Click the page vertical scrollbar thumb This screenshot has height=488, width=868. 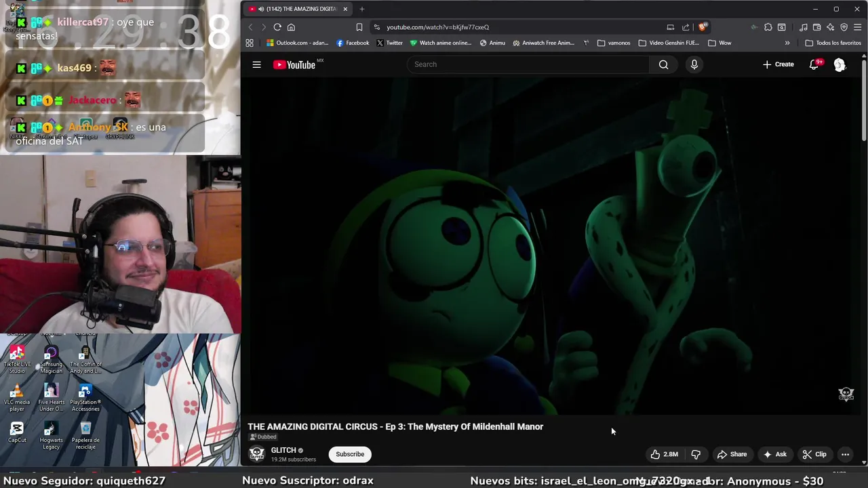[x=864, y=100]
